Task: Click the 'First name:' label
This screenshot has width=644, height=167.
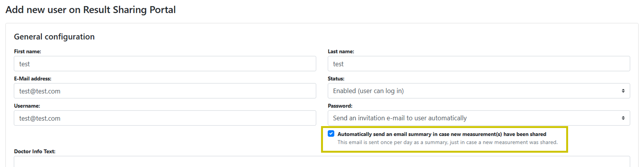Action: (28, 51)
